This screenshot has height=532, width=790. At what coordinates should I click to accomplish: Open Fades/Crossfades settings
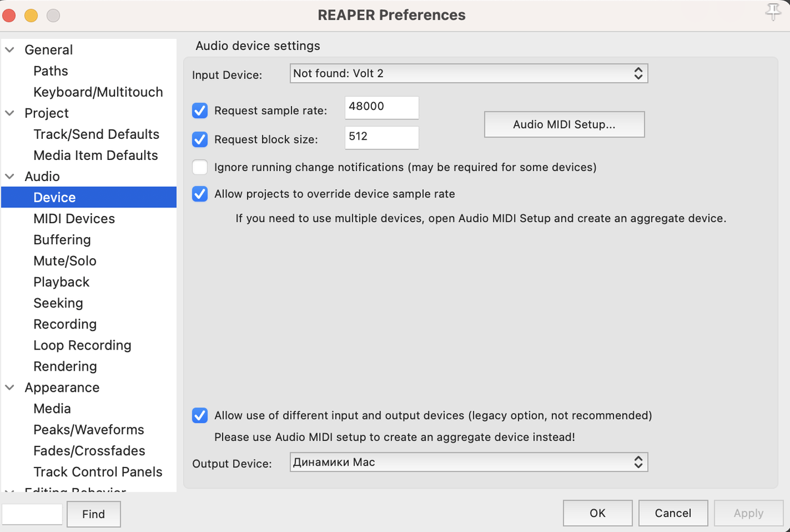click(x=89, y=451)
